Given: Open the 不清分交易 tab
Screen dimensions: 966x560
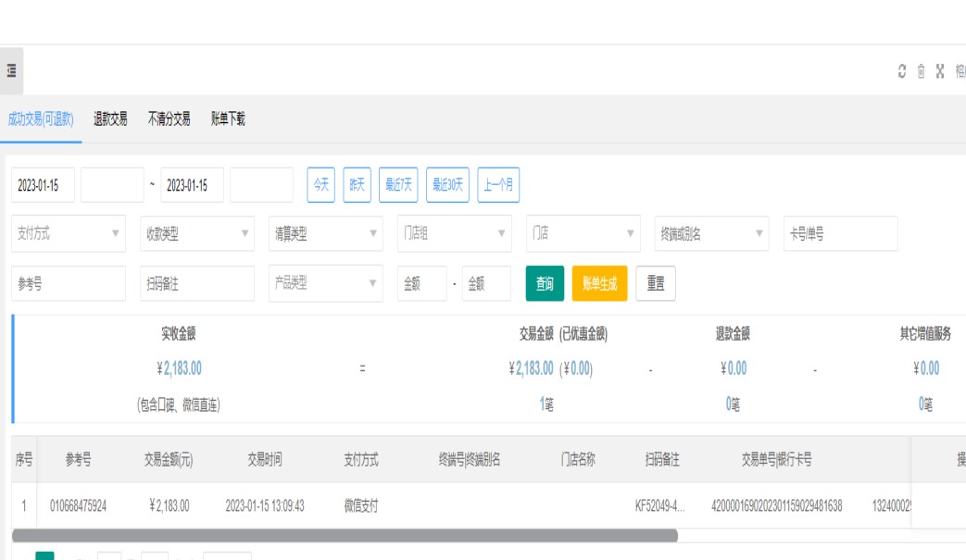Looking at the screenshot, I should point(169,118).
